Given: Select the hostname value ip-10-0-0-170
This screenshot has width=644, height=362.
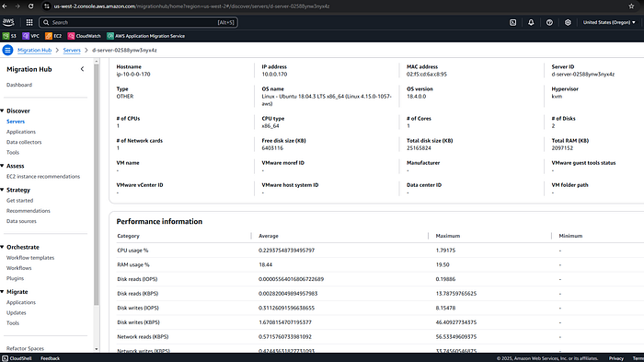Looking at the screenshot, I should pos(133,74).
